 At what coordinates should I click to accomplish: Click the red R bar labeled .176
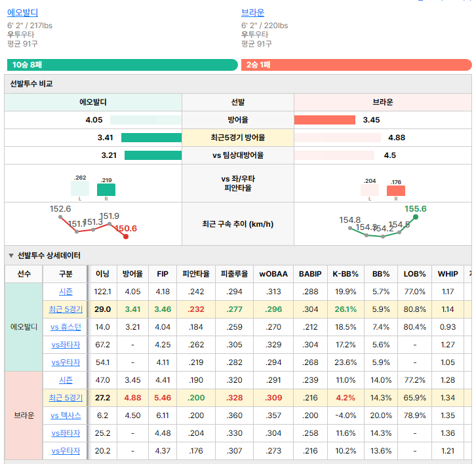coord(396,191)
